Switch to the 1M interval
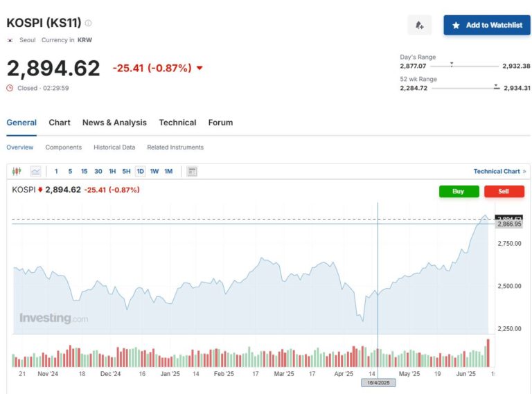The image size is (532, 394). [168, 171]
